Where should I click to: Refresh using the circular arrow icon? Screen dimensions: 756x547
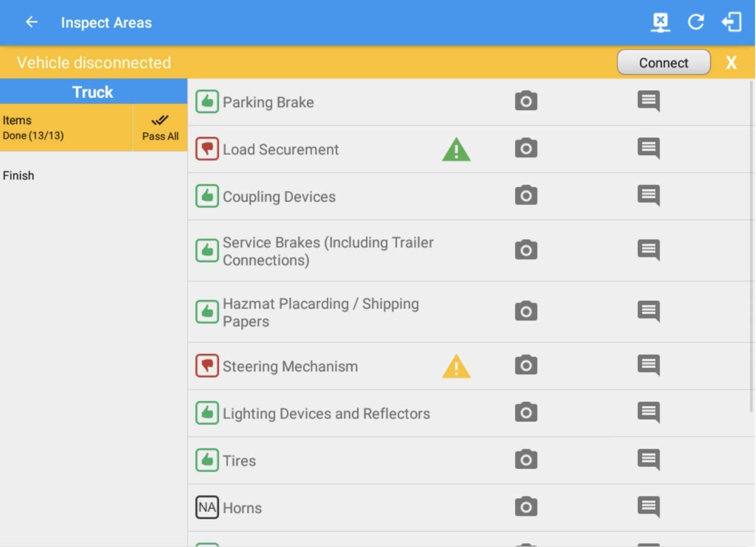(x=696, y=22)
